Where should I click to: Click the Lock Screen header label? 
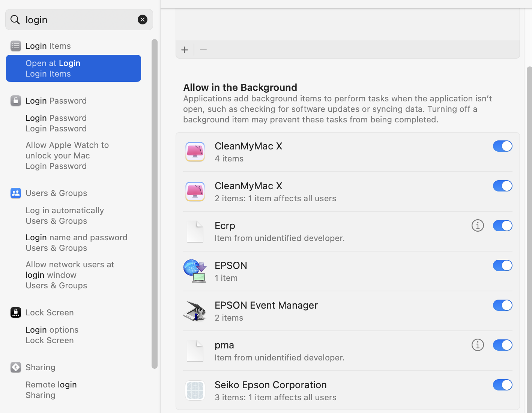[x=50, y=312]
